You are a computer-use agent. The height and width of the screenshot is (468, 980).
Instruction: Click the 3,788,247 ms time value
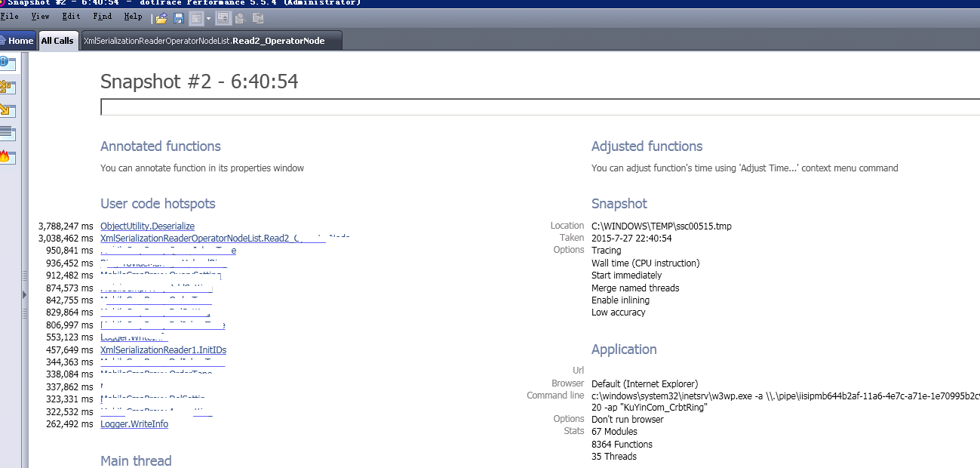click(x=66, y=226)
